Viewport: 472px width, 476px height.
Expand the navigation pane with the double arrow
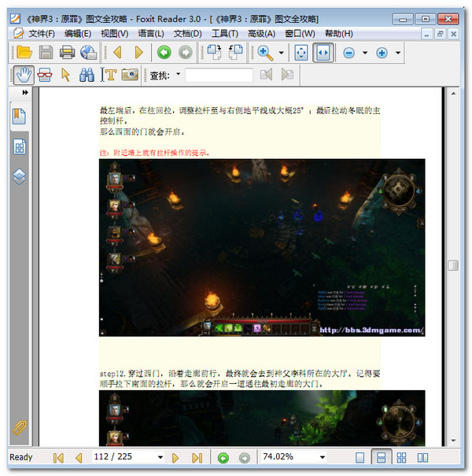[25, 92]
